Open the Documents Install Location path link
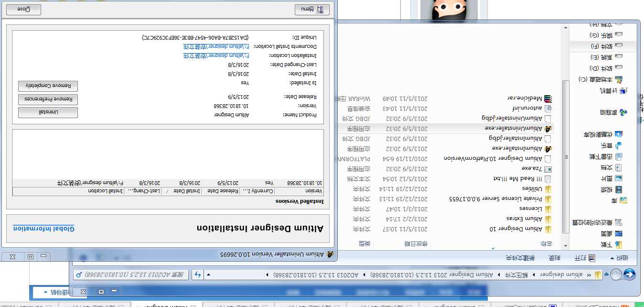This screenshot has height=307, width=644. (216, 46)
